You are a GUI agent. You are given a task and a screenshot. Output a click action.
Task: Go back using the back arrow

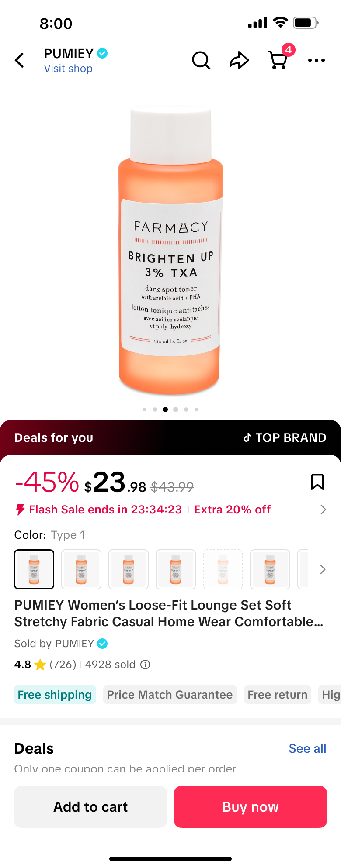point(20,60)
